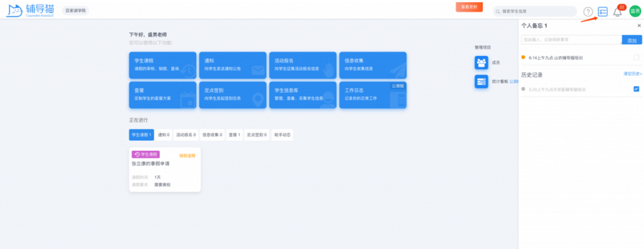
Task: Click the 统计看板 label
Action: 500,82
